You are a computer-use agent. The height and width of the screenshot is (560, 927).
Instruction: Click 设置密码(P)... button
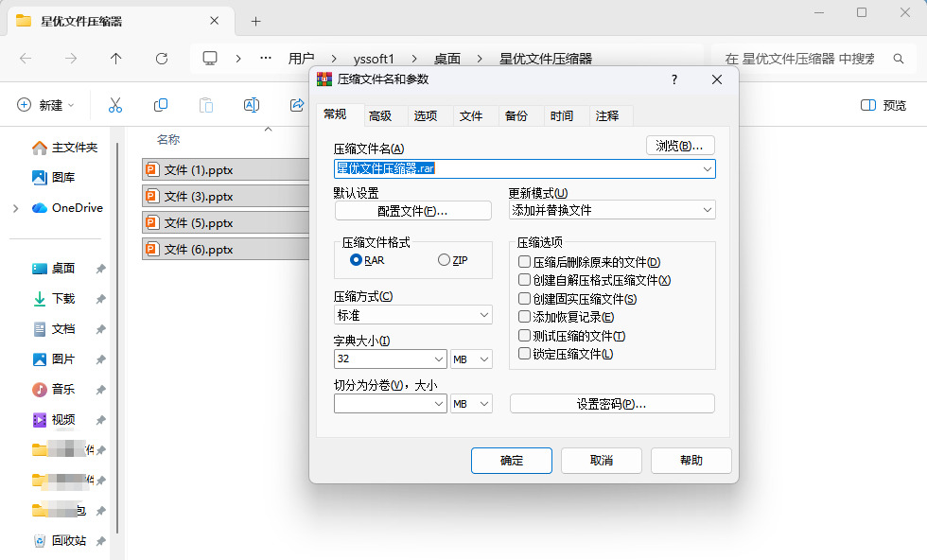(x=612, y=404)
